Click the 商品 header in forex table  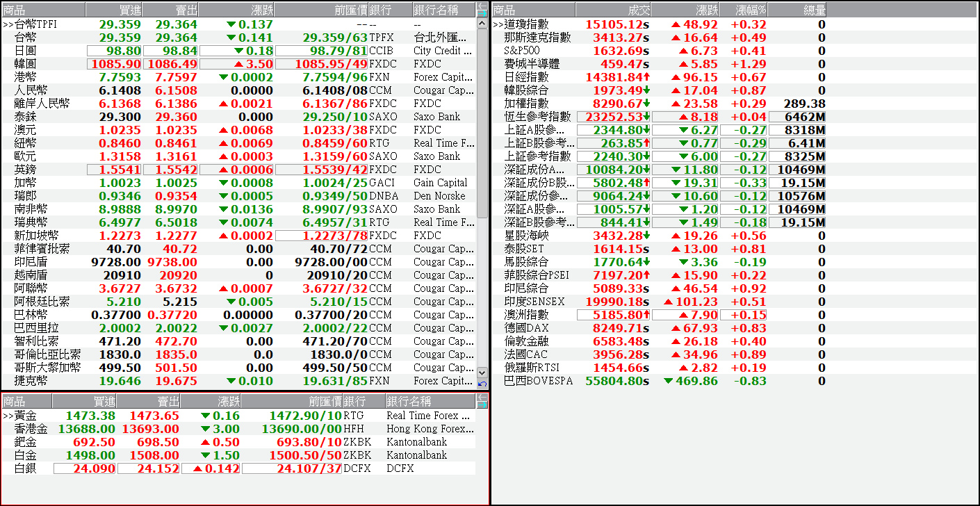(43, 10)
